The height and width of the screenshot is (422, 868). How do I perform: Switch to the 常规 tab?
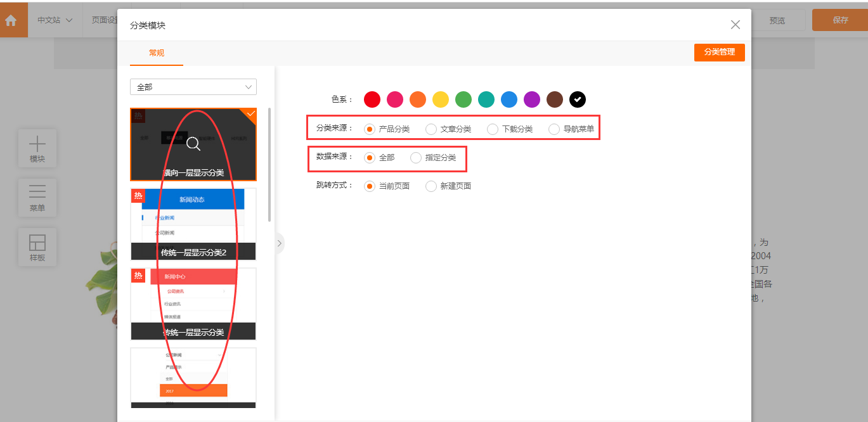(x=157, y=53)
